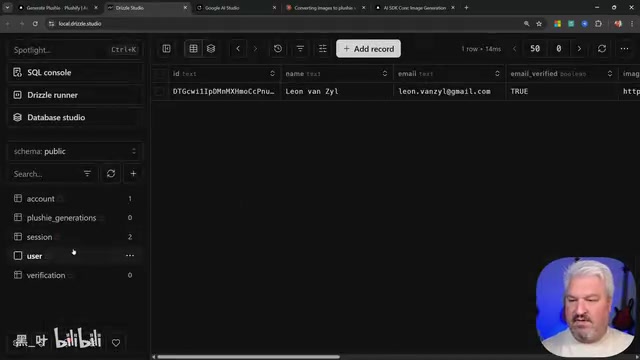The height and width of the screenshot is (360, 640).
Task: Sort by the email_verified column
Action: pyautogui.click(x=610, y=73)
